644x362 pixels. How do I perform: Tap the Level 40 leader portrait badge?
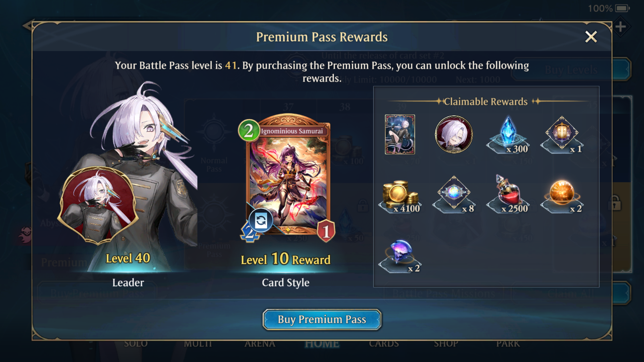pos(98,205)
